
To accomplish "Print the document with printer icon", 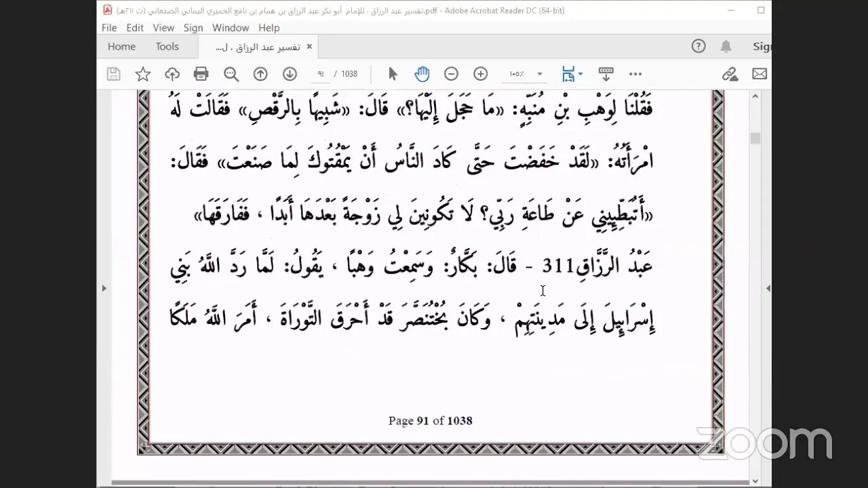I will coord(201,75).
